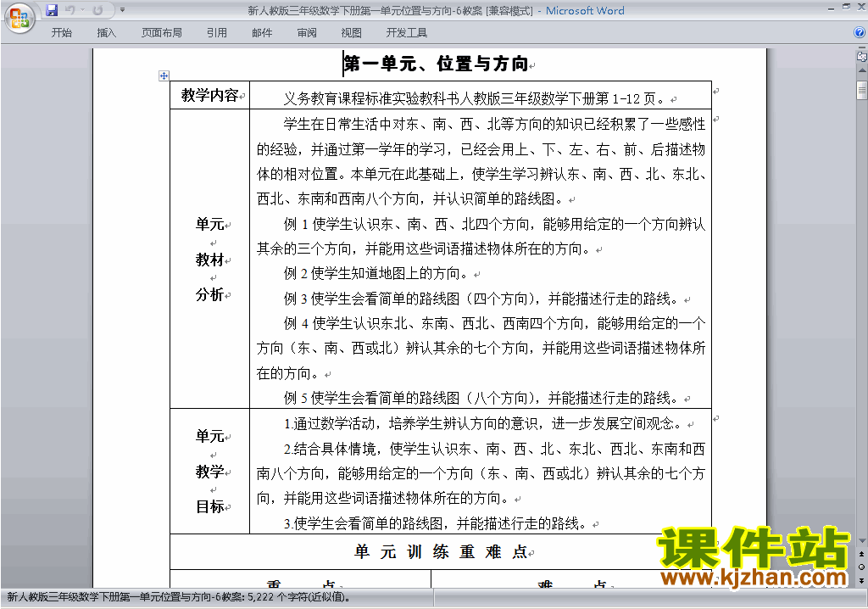Viewport: 868px width, 609px height.
Task: Switch to the 视图 tab
Action: coord(352,33)
